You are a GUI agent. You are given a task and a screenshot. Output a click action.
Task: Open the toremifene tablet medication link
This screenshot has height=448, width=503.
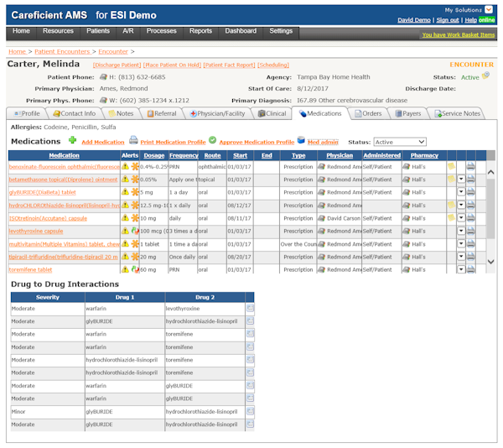pyautogui.click(x=30, y=269)
